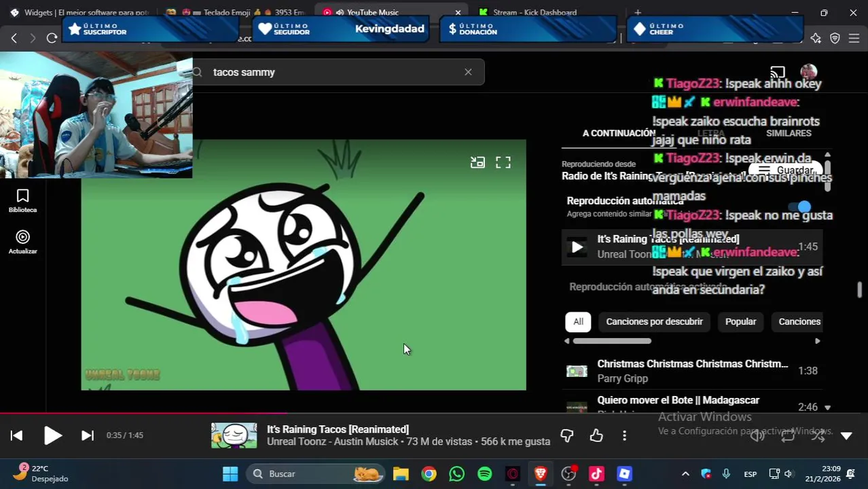Select the Popular filter chip
Image resolution: width=868 pixels, height=489 pixels.
click(x=740, y=321)
